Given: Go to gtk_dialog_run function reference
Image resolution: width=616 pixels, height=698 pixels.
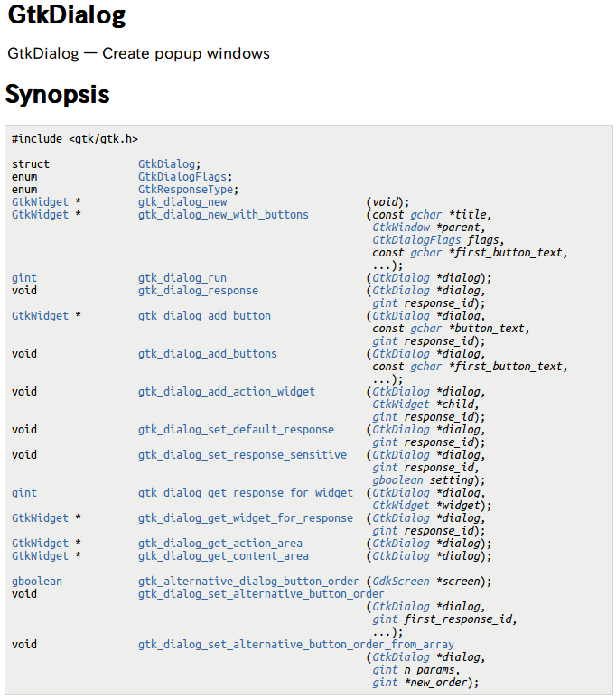Looking at the screenshot, I should click(x=182, y=278).
